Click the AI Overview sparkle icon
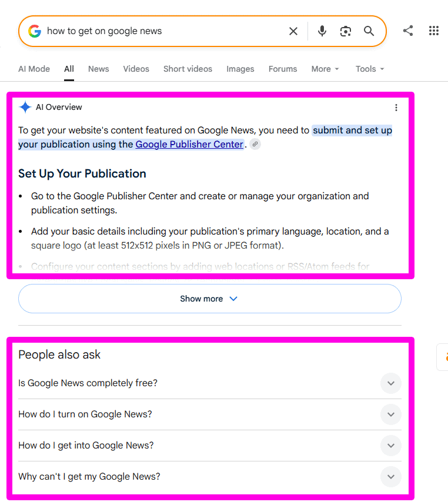The width and height of the screenshot is (448, 502). tap(25, 107)
